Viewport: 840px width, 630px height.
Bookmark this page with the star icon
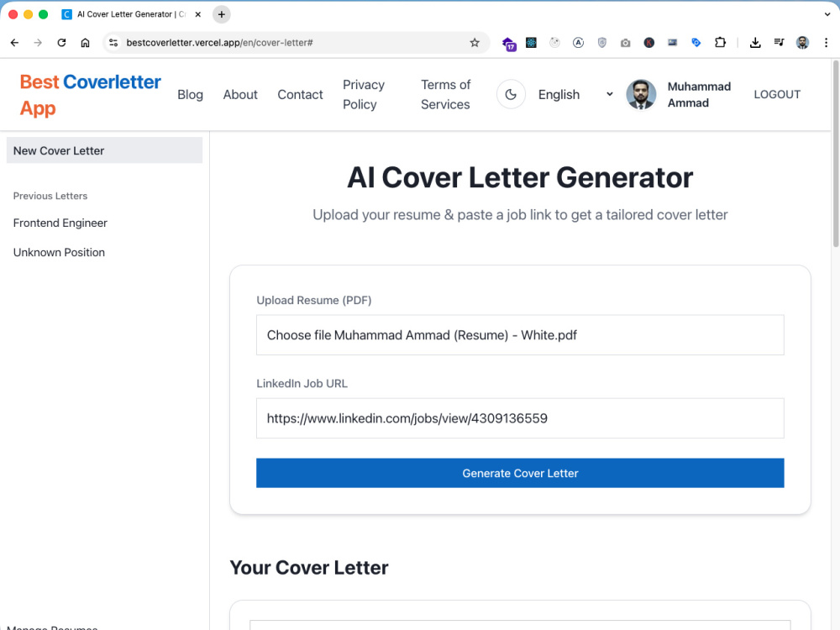[475, 43]
